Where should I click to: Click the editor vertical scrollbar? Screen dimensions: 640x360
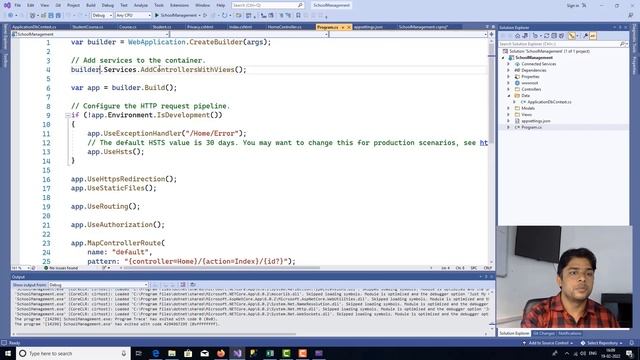click(x=491, y=151)
